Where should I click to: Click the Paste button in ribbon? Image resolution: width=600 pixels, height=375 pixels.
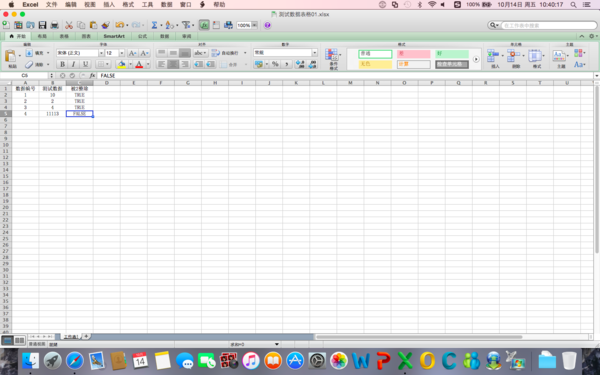tap(10, 57)
